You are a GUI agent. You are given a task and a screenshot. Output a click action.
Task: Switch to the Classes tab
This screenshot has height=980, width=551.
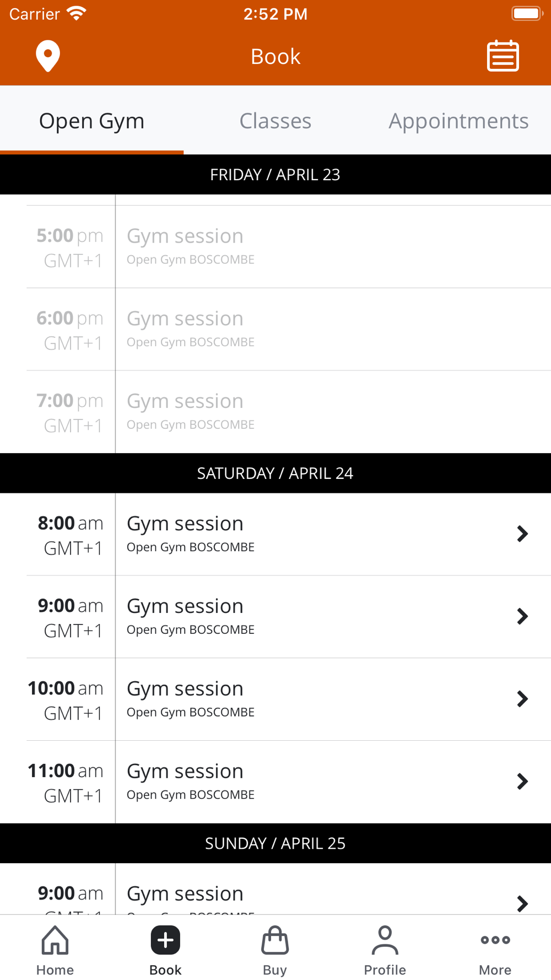[275, 121]
